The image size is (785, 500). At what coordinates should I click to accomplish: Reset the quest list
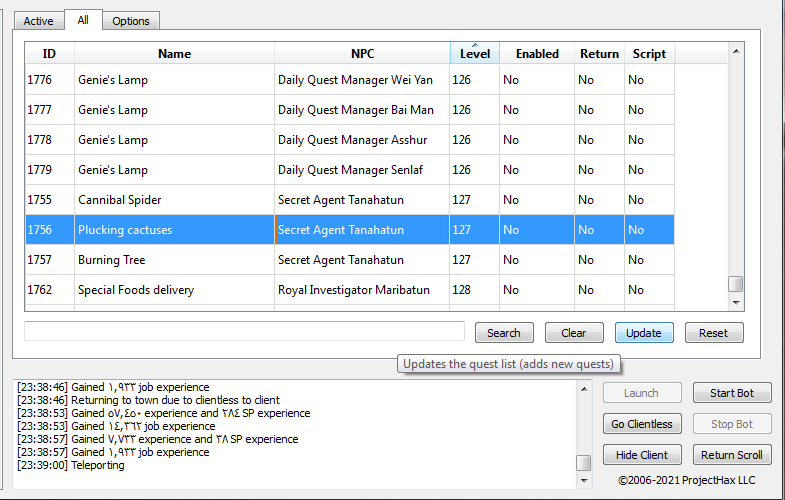pos(713,333)
